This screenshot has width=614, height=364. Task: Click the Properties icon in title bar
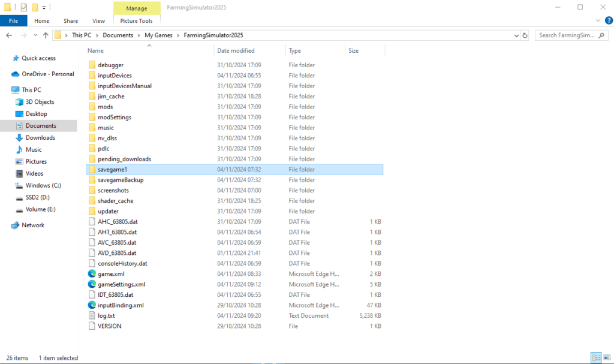(23, 7)
